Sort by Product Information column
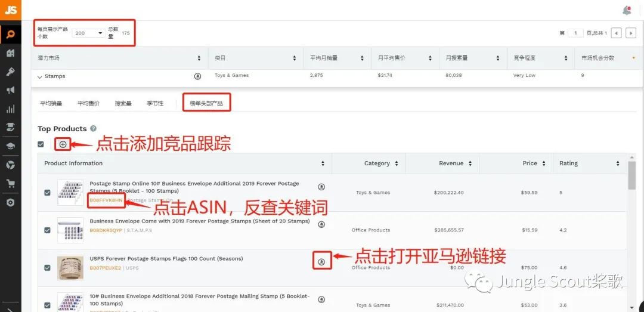Viewport: 644px width, 312px height. coord(323,163)
